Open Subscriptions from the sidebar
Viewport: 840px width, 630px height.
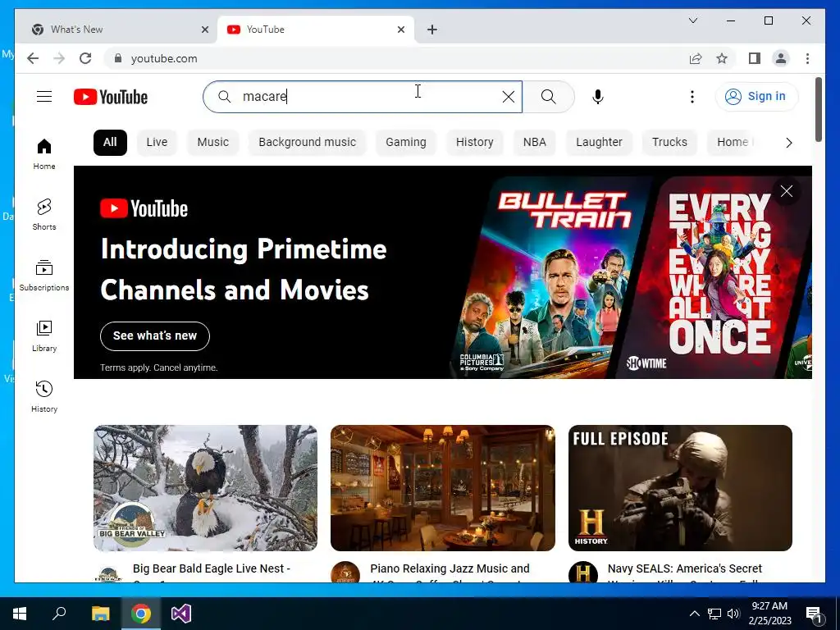coord(44,276)
